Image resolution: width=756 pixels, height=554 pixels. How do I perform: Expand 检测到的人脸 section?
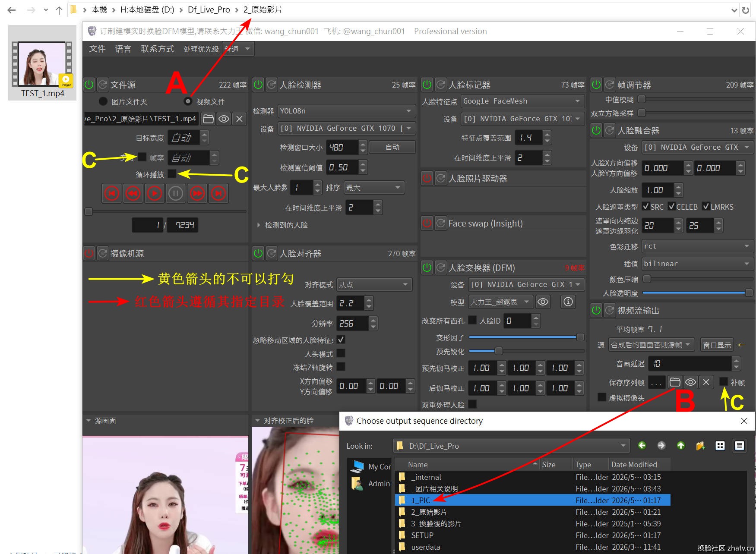(x=259, y=225)
